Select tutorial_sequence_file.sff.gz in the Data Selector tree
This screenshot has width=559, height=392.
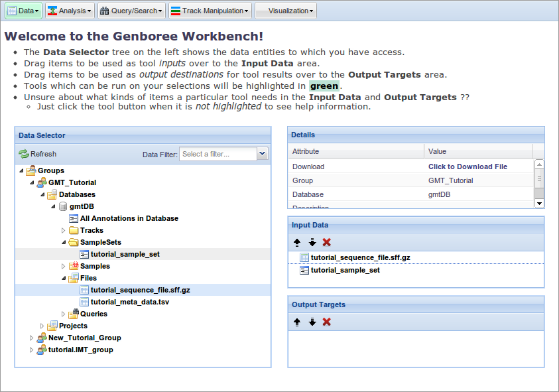tap(141, 290)
